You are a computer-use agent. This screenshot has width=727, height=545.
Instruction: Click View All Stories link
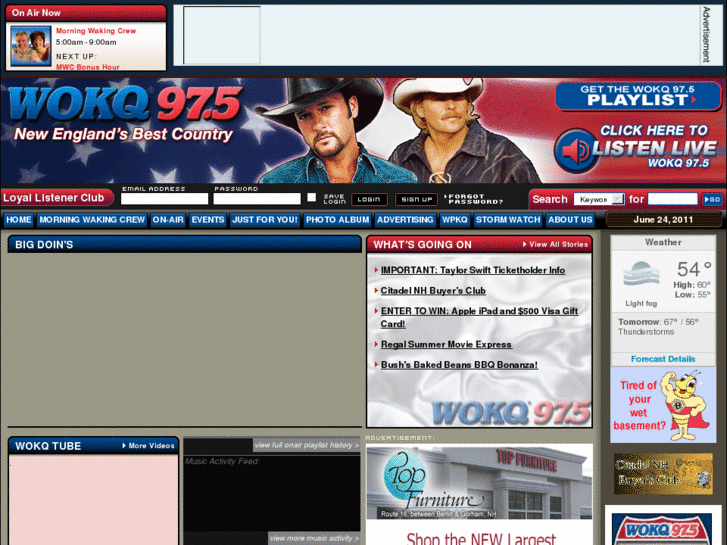coord(555,244)
